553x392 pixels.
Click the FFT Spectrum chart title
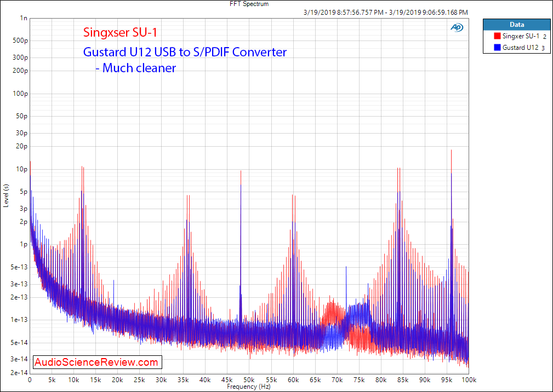[x=249, y=4]
